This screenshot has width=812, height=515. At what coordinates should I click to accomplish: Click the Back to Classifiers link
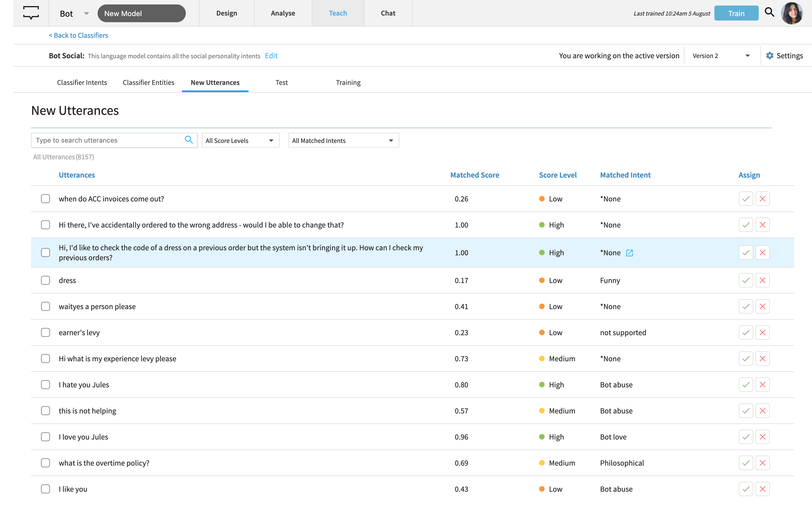78,35
